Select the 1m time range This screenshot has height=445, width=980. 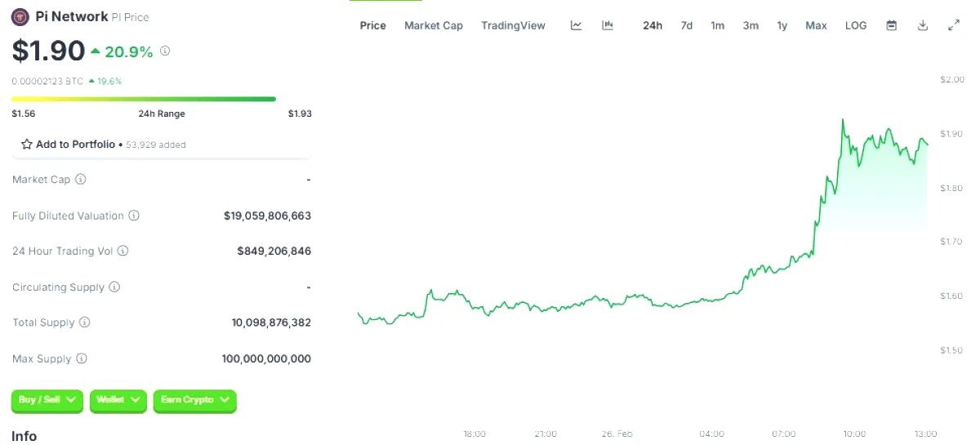717,25
